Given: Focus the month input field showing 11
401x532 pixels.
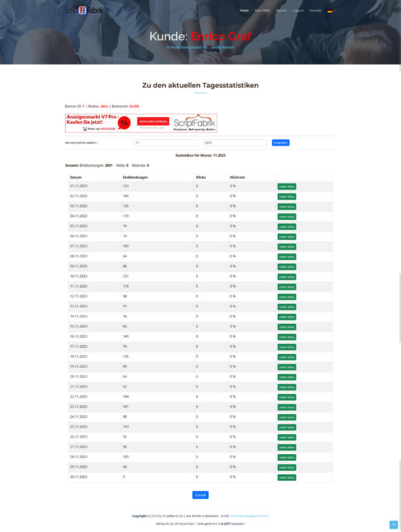Looking at the screenshot, I should 166,143.
